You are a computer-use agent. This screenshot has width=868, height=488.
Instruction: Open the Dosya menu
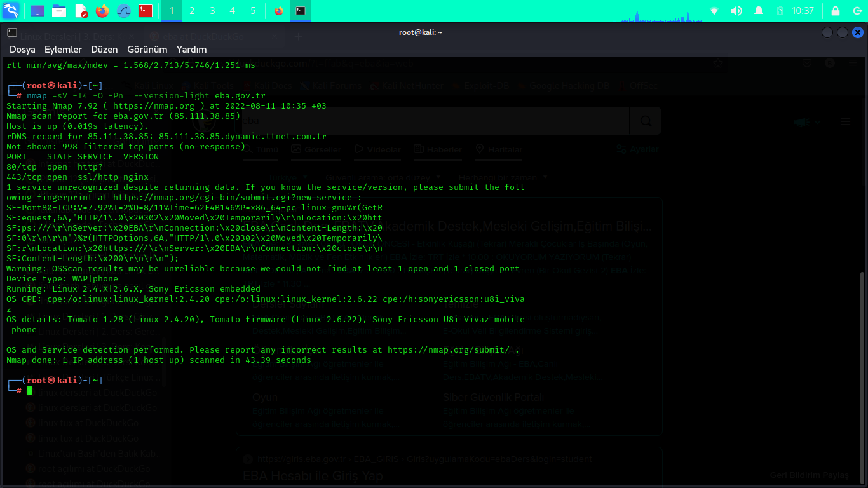[x=22, y=50]
